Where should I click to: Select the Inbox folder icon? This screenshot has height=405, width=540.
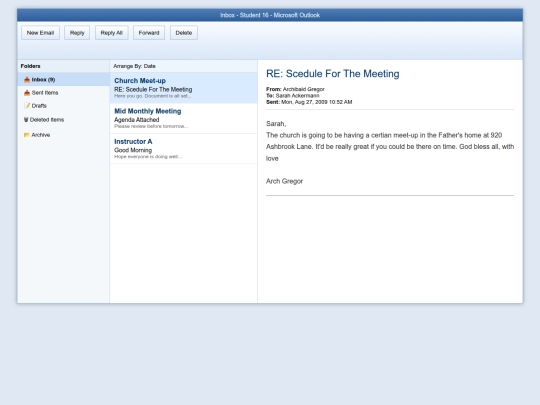point(27,80)
